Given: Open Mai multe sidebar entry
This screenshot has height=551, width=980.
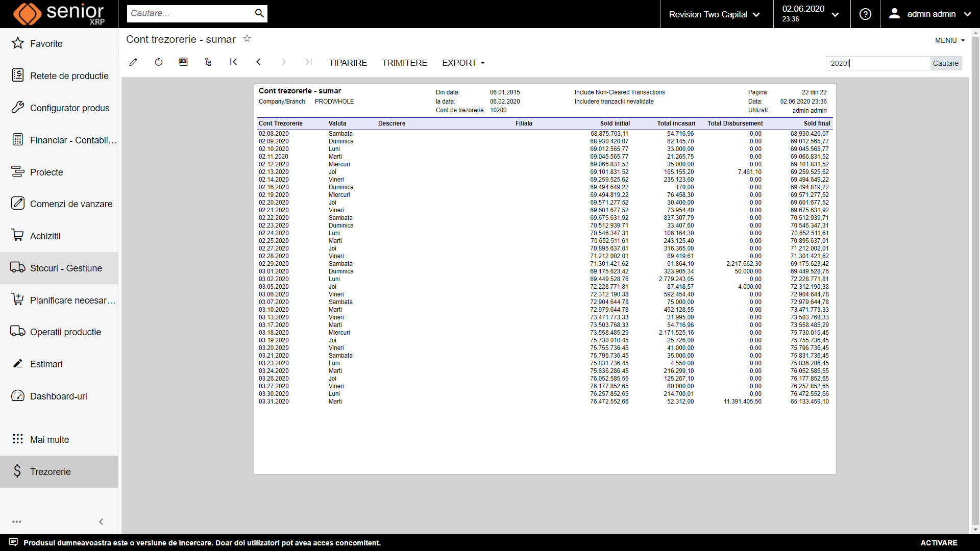Looking at the screenshot, I should click(x=59, y=440).
